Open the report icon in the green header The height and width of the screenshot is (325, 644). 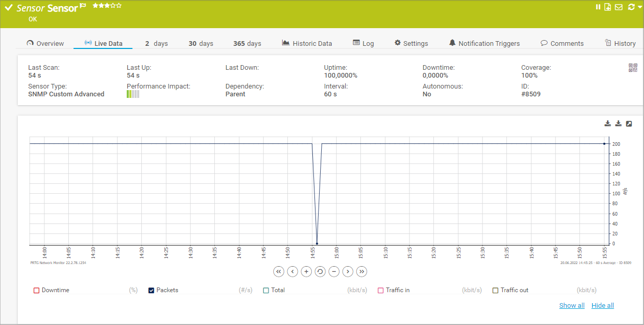coord(607,7)
